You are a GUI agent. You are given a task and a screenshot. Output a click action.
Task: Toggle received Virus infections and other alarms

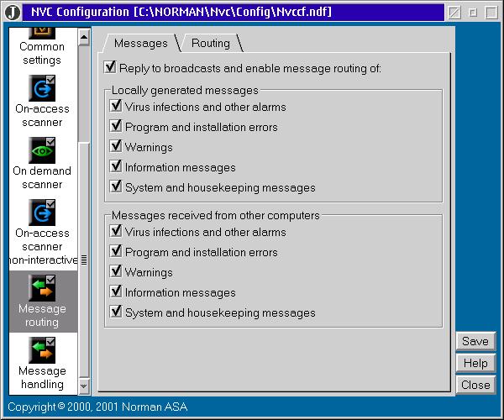pos(116,231)
